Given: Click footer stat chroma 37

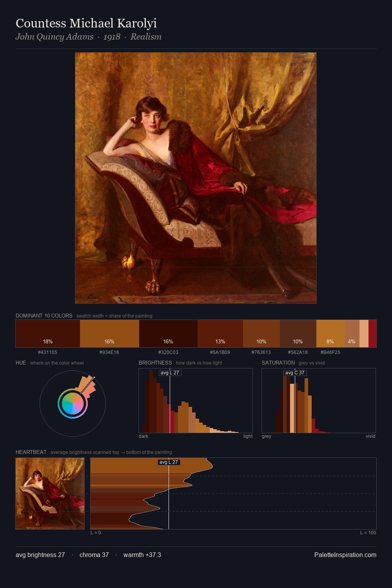Looking at the screenshot, I should point(94,555).
